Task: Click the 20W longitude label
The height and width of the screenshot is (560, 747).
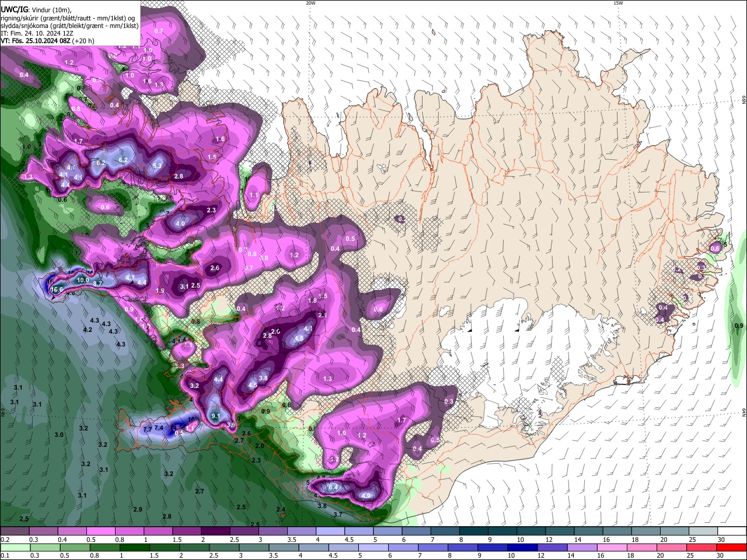Action: 310,3
